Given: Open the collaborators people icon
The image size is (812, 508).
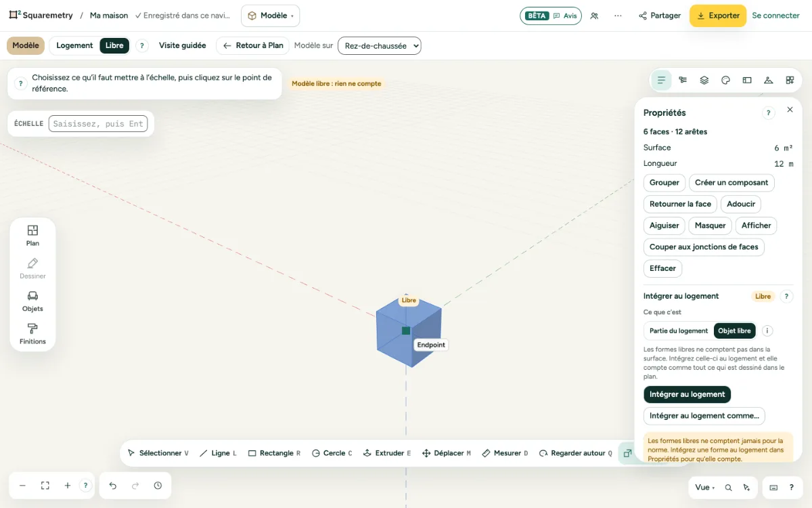Looking at the screenshot, I should [x=594, y=16].
